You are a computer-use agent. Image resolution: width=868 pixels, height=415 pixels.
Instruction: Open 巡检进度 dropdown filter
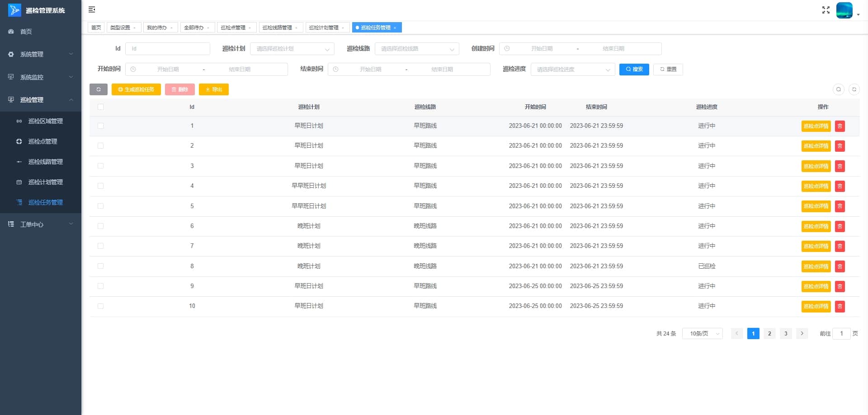573,70
